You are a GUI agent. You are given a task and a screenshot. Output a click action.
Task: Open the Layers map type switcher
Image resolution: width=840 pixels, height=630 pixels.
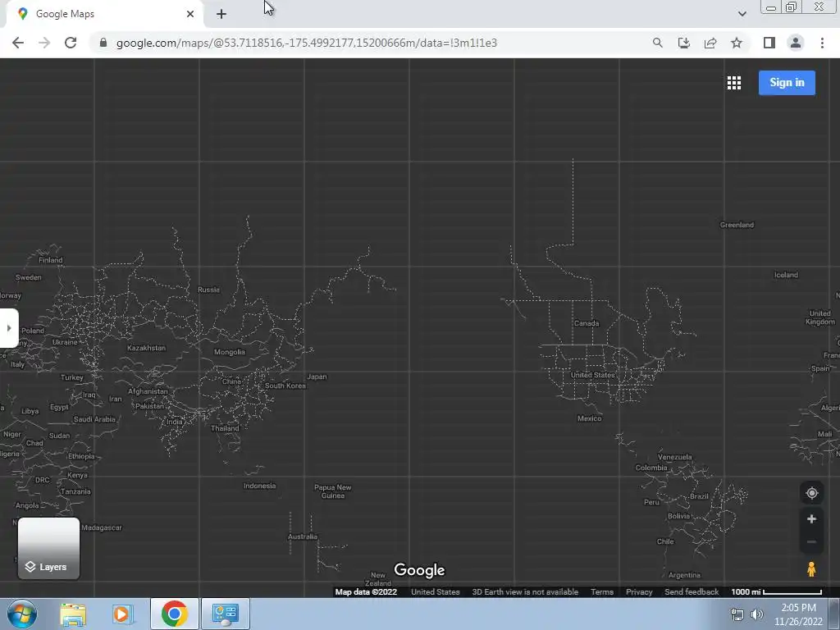[48, 548]
